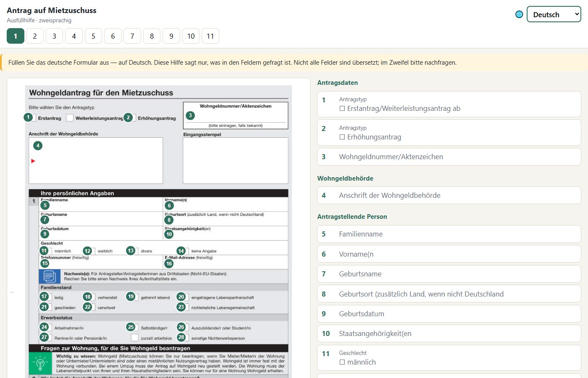This screenshot has height=378, width=588.
Task: Select page 7 tab
Action: [132, 36]
